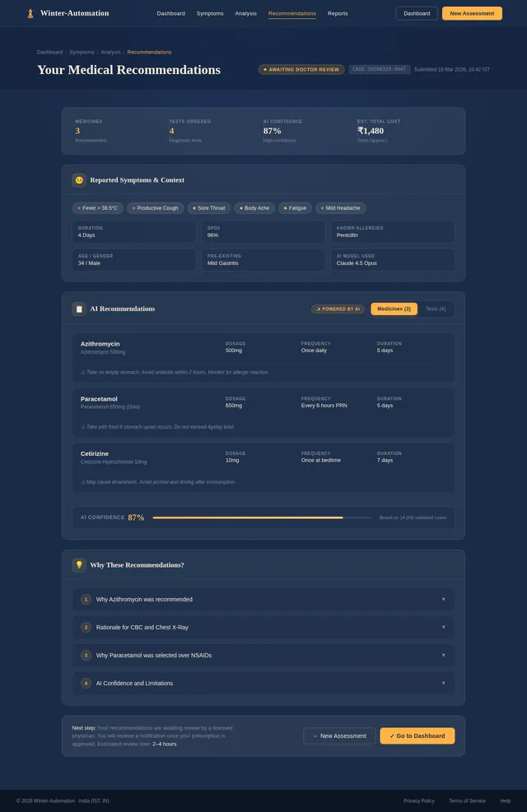Click the 'Go to Dashboard' button

tap(417, 735)
